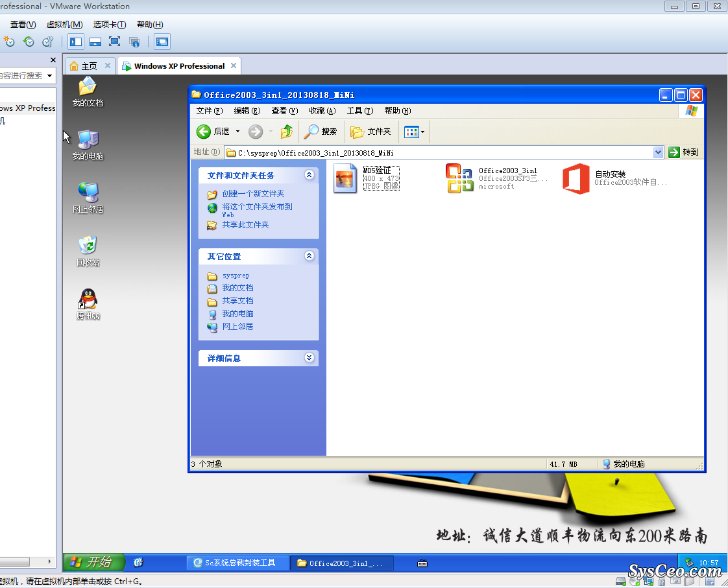
Task: Select the 自动安装 Office file
Action: [614, 178]
